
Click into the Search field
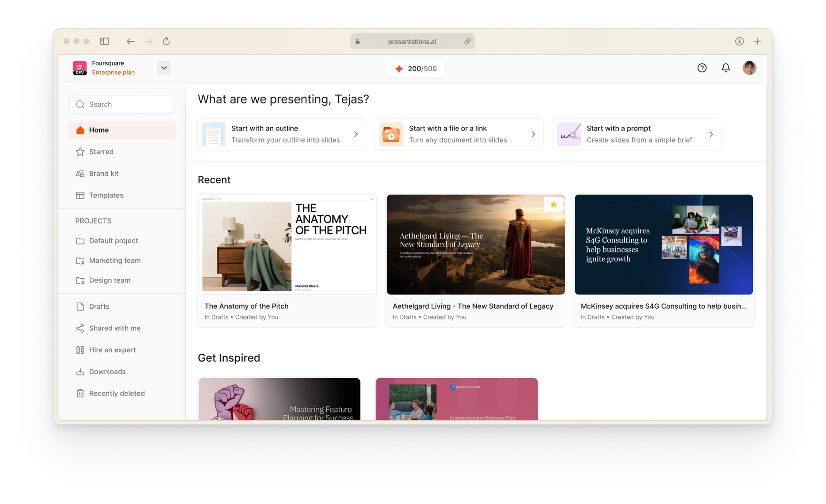pyautogui.click(x=122, y=104)
